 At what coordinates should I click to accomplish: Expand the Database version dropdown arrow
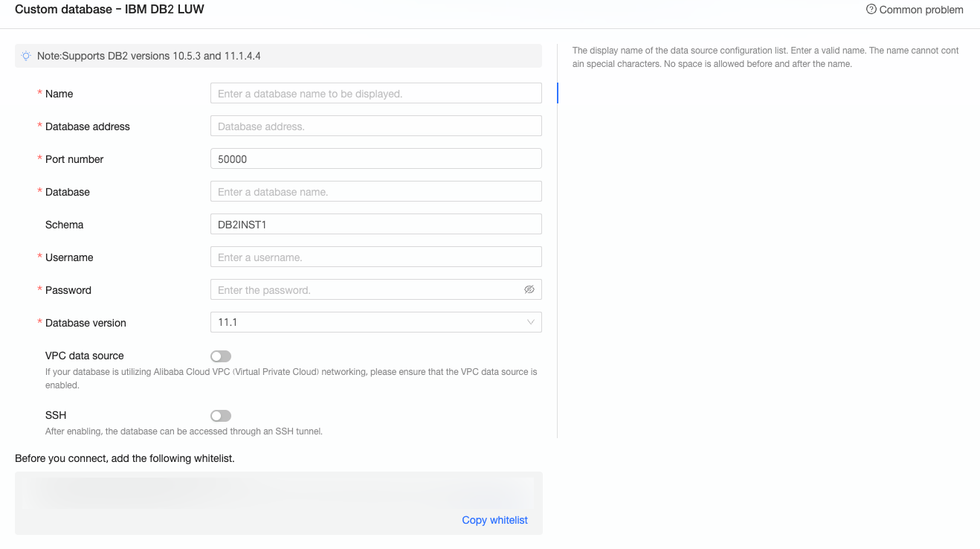coord(531,322)
